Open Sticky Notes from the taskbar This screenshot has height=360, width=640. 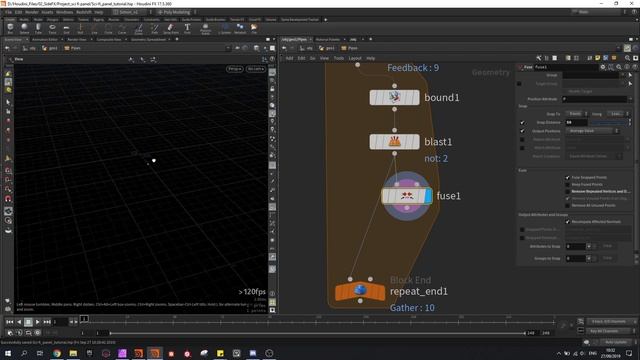220,353
